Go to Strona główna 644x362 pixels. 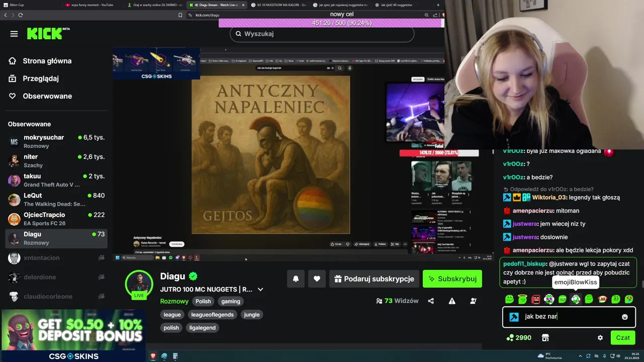tap(41, 61)
